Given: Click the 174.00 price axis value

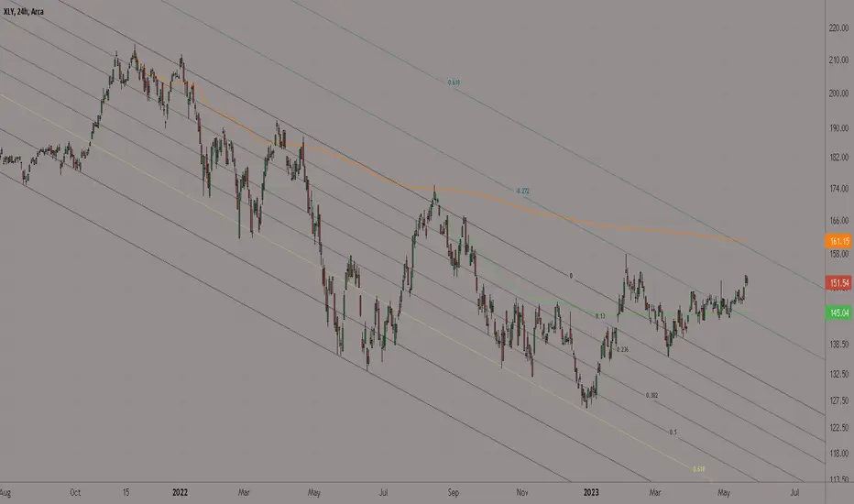Looking at the screenshot, I should [838, 189].
